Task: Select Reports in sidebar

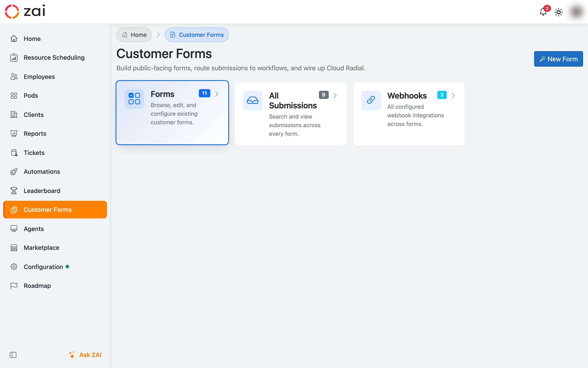Action: tap(55, 133)
